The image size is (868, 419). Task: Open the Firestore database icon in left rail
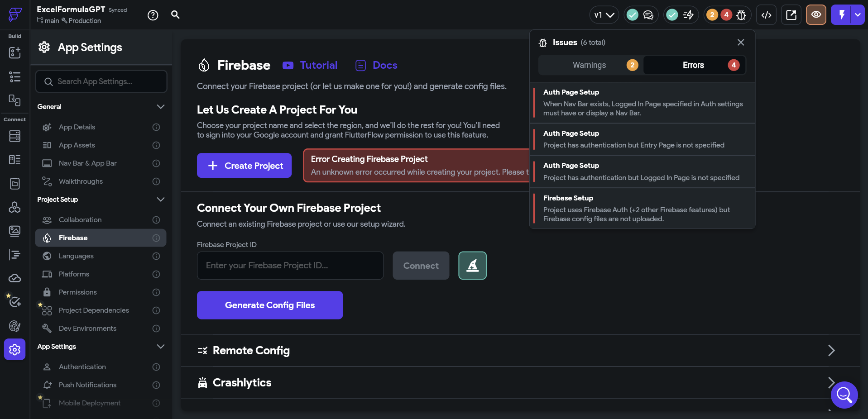pos(14,136)
